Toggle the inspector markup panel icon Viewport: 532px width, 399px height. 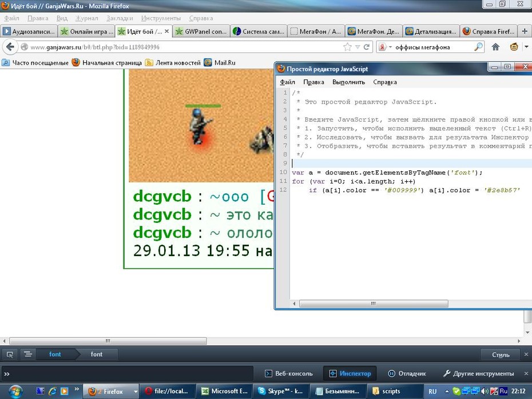click(28, 354)
